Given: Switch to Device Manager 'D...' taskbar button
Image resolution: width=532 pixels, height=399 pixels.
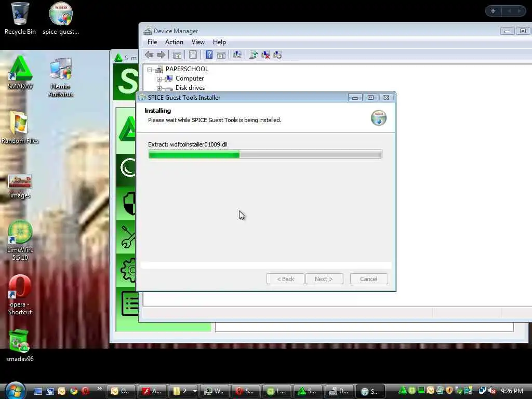Looking at the screenshot, I should point(339,391).
